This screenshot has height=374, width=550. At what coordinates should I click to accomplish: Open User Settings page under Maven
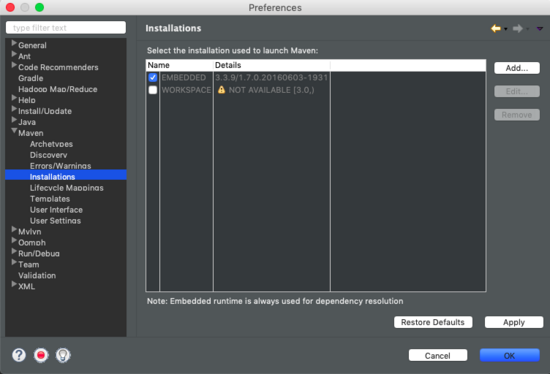pyautogui.click(x=55, y=221)
